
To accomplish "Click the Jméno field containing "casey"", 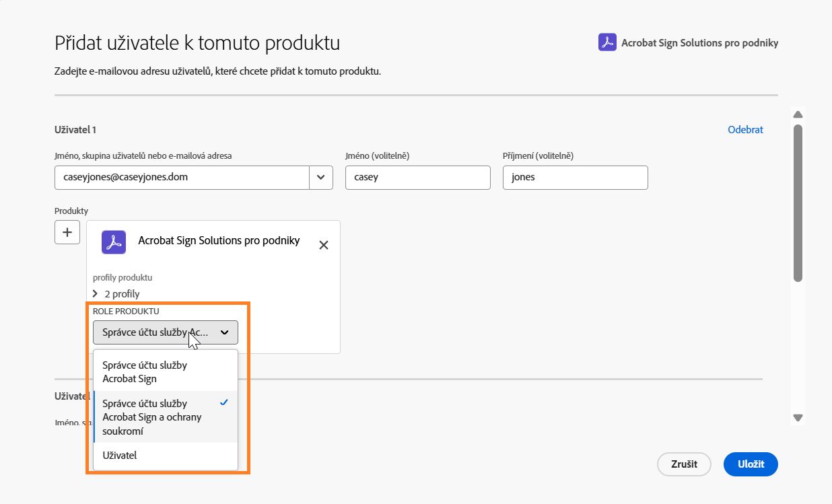I will click(417, 177).
